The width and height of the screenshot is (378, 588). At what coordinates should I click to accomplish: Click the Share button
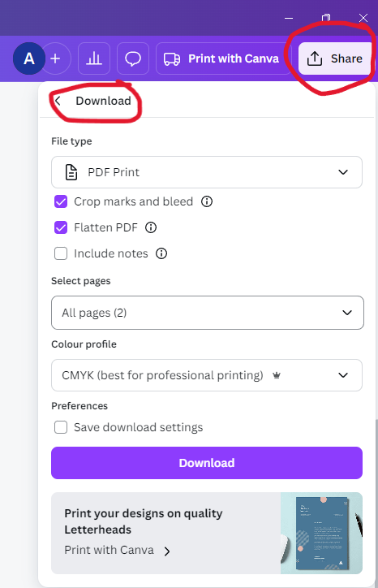[x=334, y=58]
